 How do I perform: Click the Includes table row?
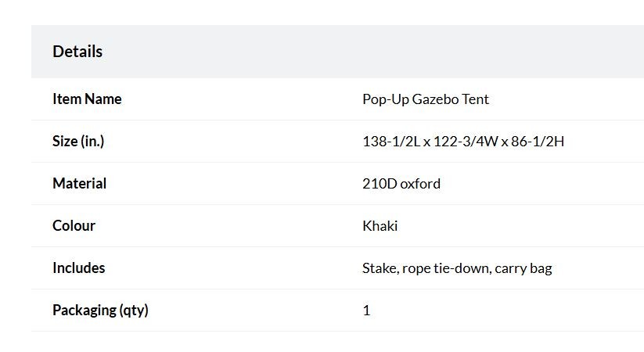click(337, 268)
